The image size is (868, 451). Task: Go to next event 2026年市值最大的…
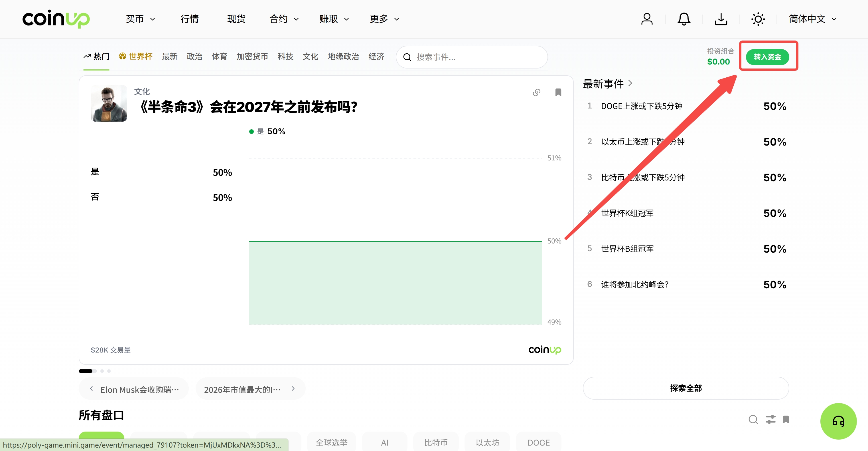click(250, 389)
